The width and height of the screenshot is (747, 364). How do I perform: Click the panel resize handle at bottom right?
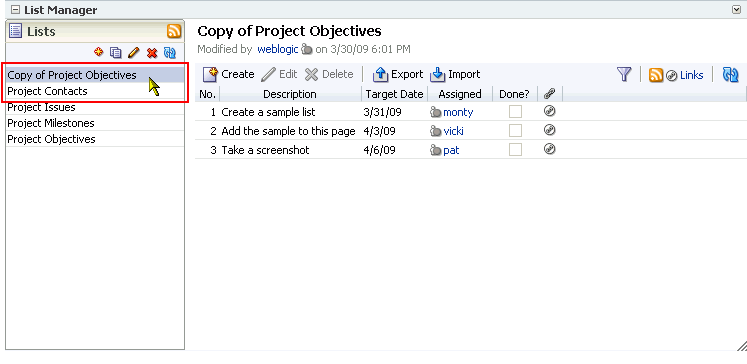(x=741, y=345)
